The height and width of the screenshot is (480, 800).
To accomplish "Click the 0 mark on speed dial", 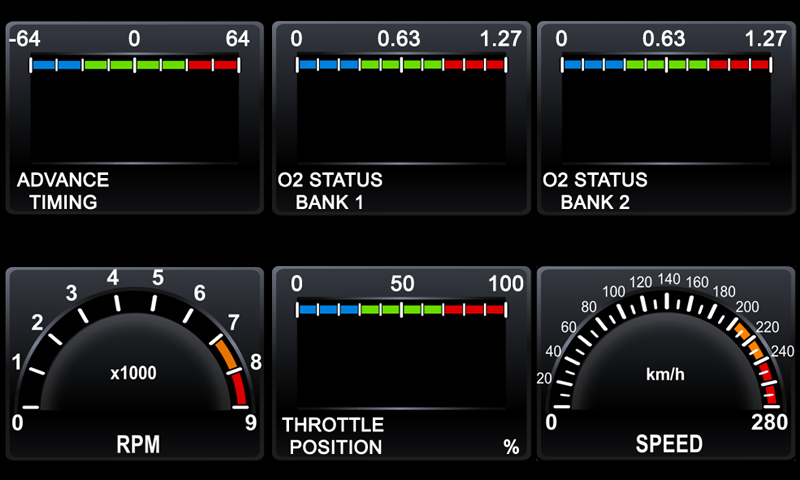I will coord(551,422).
